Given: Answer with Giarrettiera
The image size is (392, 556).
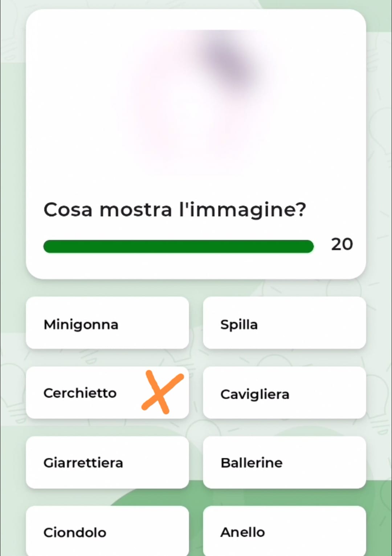Looking at the screenshot, I should pos(107,463).
